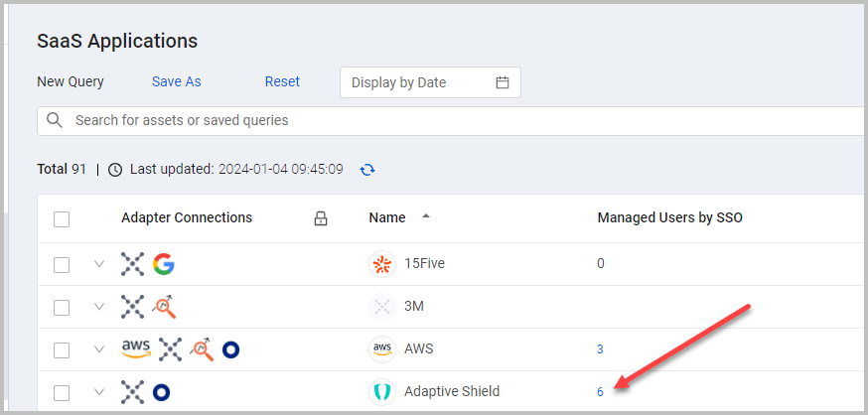Click the magnifier adapter icon in 3M row
Image resolution: width=868 pixels, height=415 pixels.
coord(164,307)
